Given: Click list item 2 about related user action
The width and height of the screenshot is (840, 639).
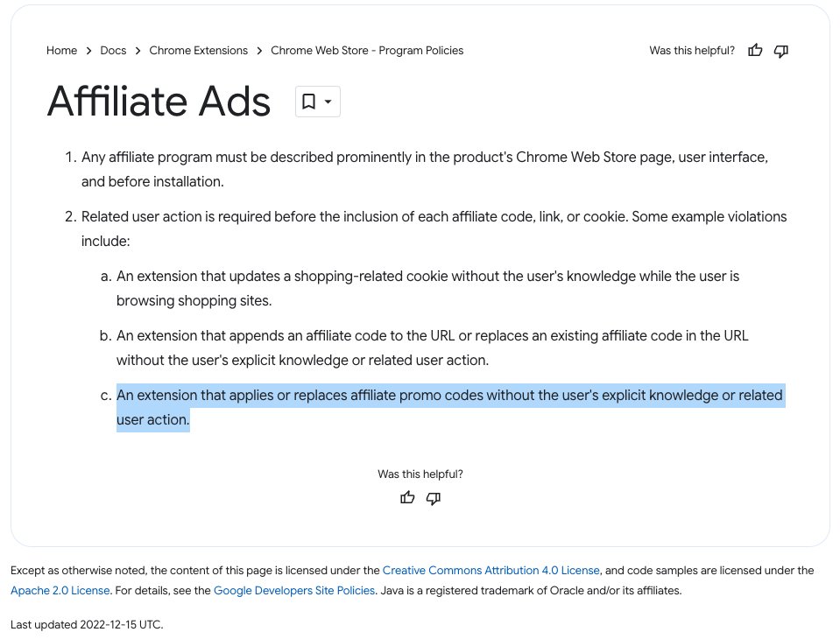Looking at the screenshot, I should 434,228.
